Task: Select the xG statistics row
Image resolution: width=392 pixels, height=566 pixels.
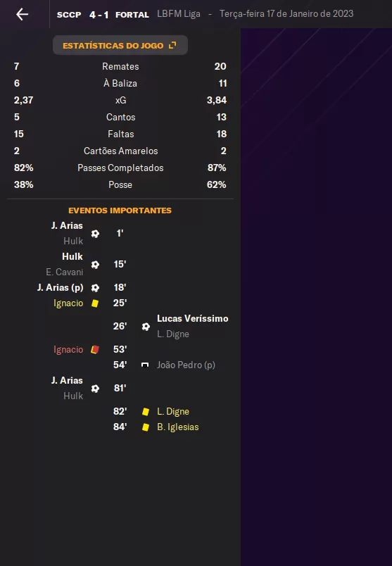Action: click(x=120, y=100)
